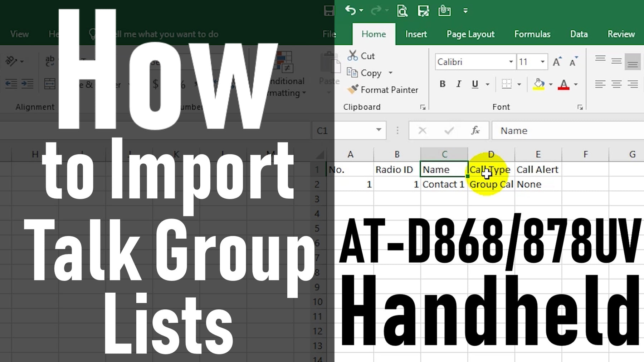Select column B header
644x362 pixels.
[397, 154]
